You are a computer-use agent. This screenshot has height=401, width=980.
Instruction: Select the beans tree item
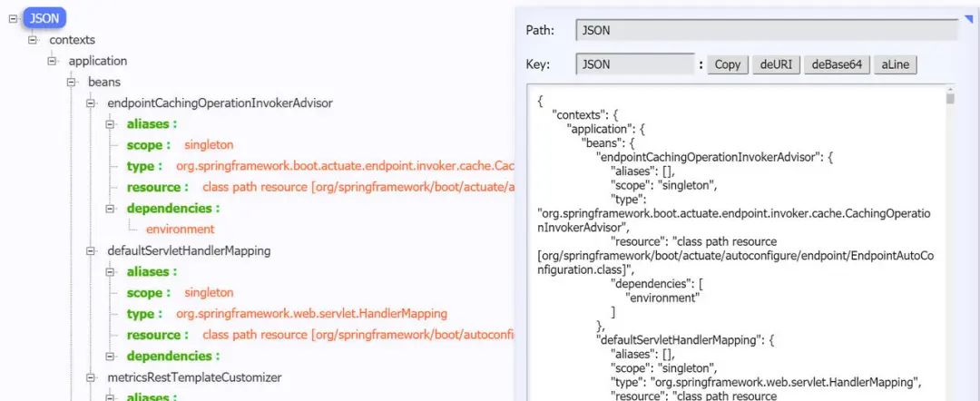tap(104, 82)
